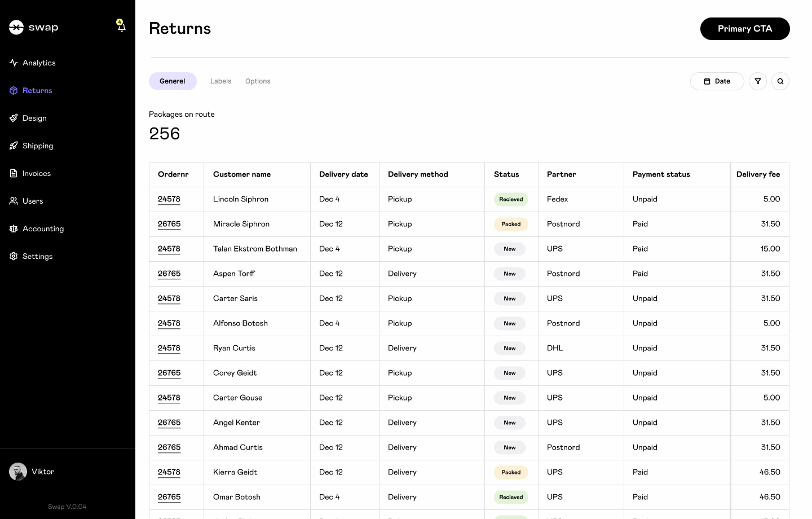
Task: Open order 26765 for Omar Botosh
Action: 169,497
